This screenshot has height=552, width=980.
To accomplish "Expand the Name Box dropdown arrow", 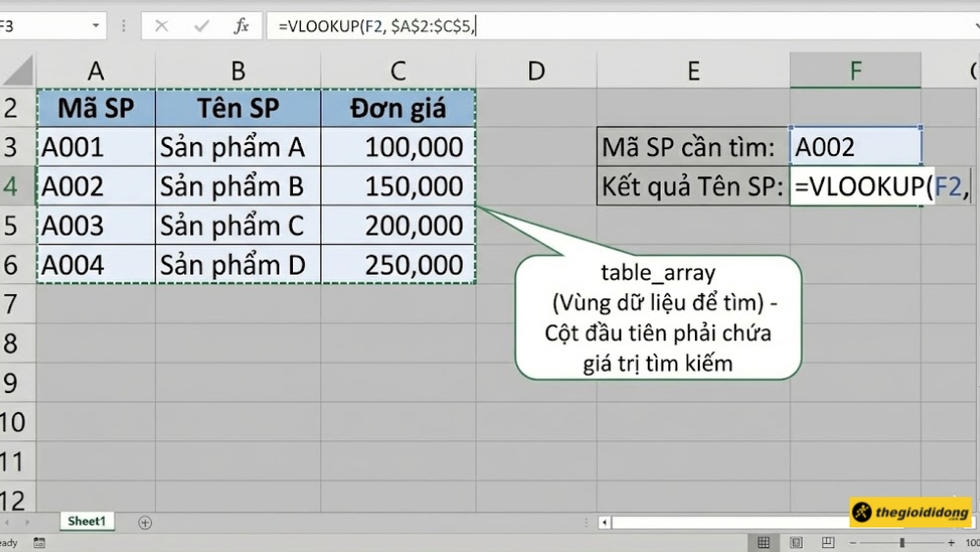I will point(96,25).
